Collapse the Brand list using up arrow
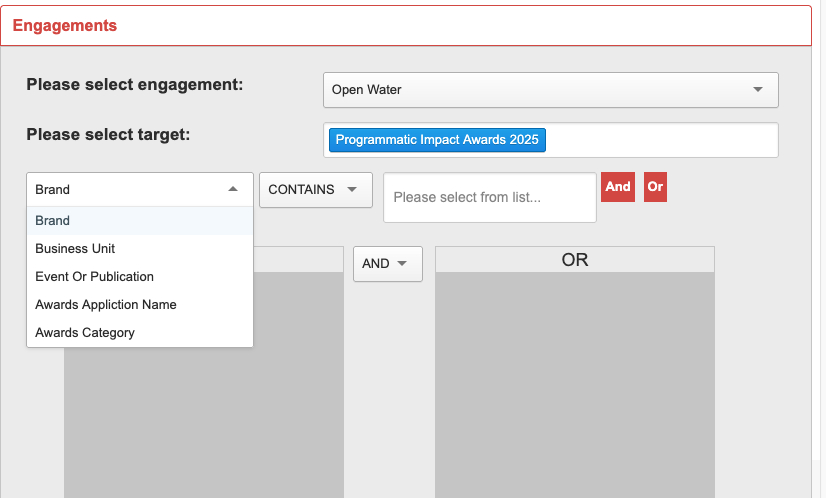Image resolution: width=826 pixels, height=498 pixels. pos(233,189)
